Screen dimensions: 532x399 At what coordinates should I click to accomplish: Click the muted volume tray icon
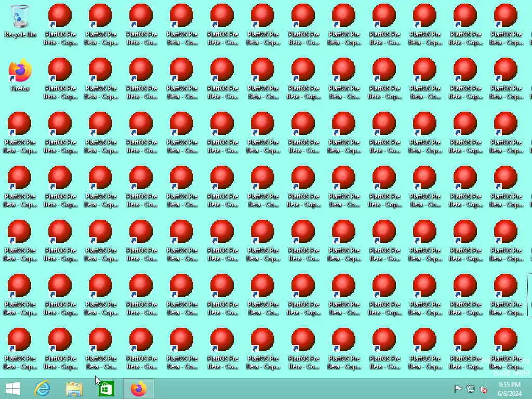point(484,389)
